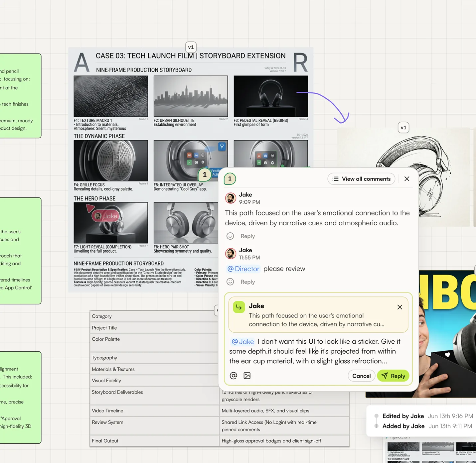This screenshot has height=463, width=476.
Task: Reply to Jake's 11:55 PM comment
Action: 247,282
